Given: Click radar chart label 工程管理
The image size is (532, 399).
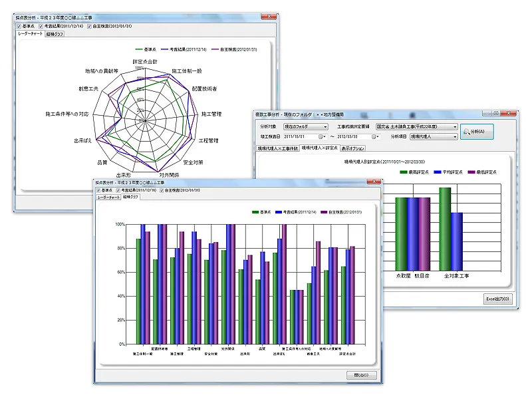Looking at the screenshot, I should 208,140.
